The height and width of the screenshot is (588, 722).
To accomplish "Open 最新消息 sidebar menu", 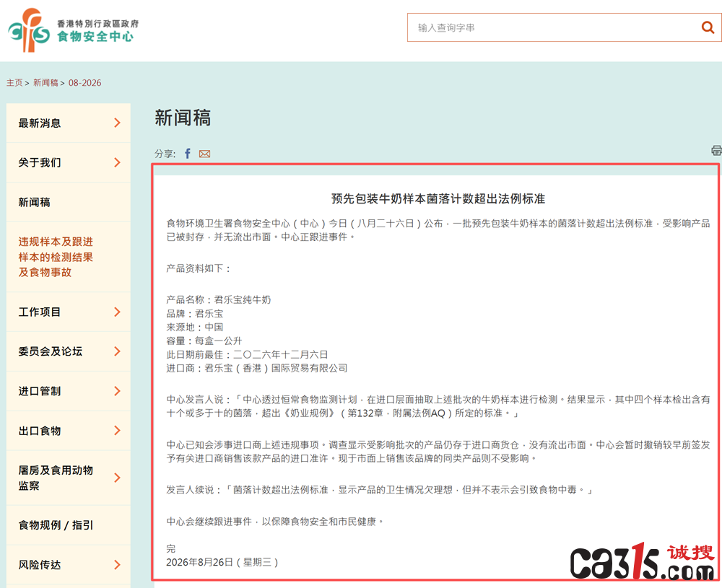I will (68, 123).
